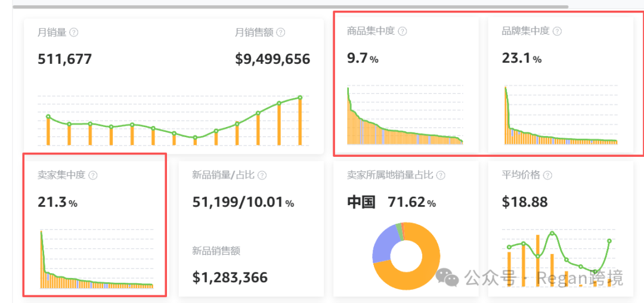Click the 品牌集中度 card title

[x=526, y=31]
